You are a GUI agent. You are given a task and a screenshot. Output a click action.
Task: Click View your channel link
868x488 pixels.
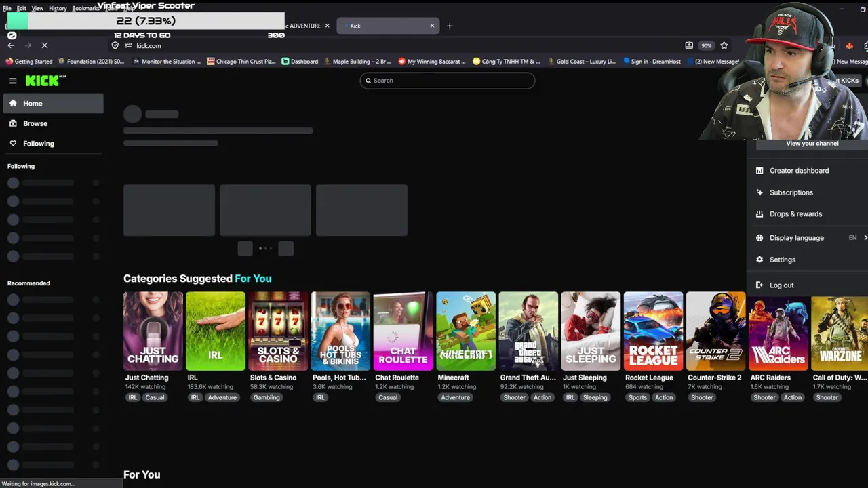click(x=812, y=144)
